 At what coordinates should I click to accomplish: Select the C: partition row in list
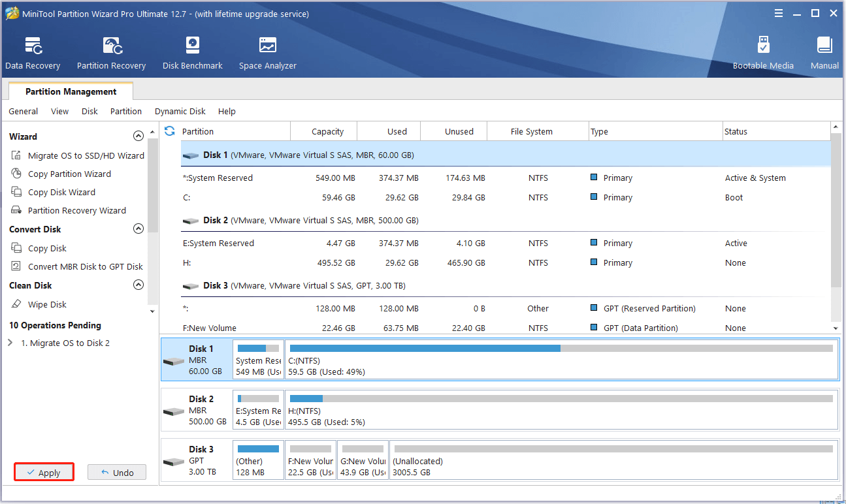(x=506, y=197)
